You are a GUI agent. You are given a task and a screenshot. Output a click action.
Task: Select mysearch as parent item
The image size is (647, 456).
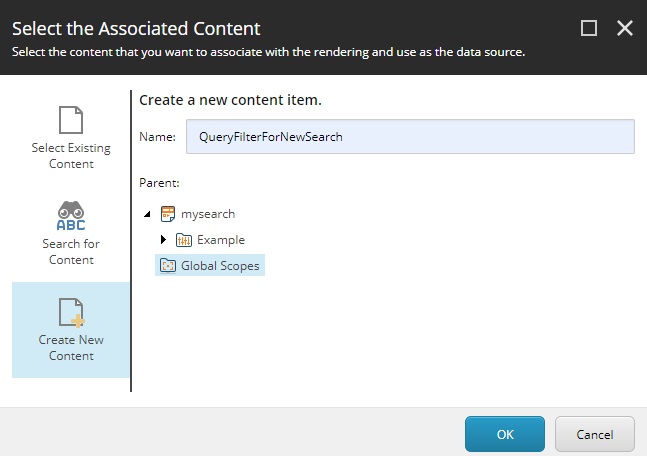(208, 214)
